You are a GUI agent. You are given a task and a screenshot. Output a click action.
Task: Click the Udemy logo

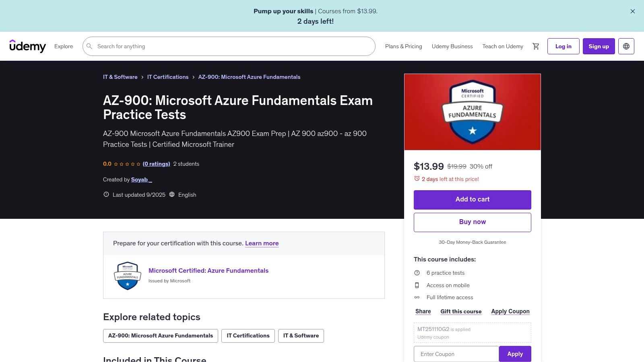(x=28, y=46)
